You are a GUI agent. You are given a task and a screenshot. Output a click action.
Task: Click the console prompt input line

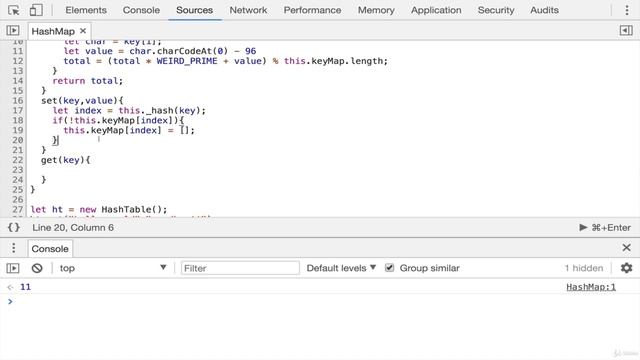click(320, 302)
